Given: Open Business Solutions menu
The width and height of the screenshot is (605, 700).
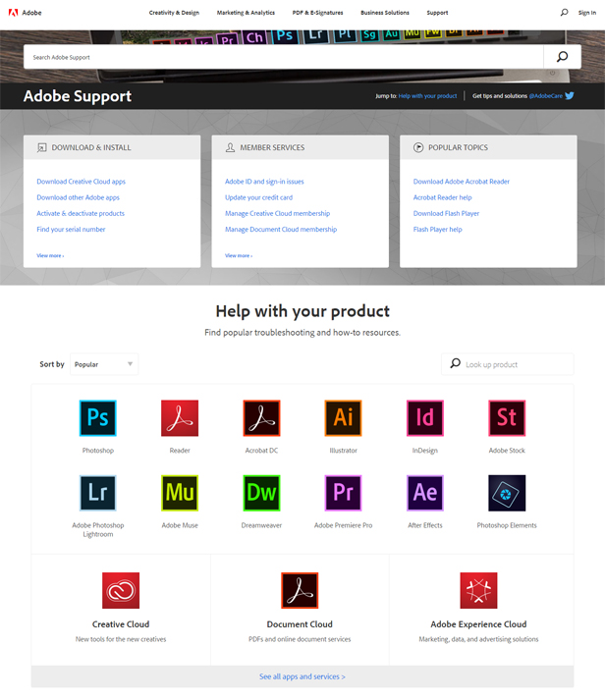Looking at the screenshot, I should [x=385, y=13].
